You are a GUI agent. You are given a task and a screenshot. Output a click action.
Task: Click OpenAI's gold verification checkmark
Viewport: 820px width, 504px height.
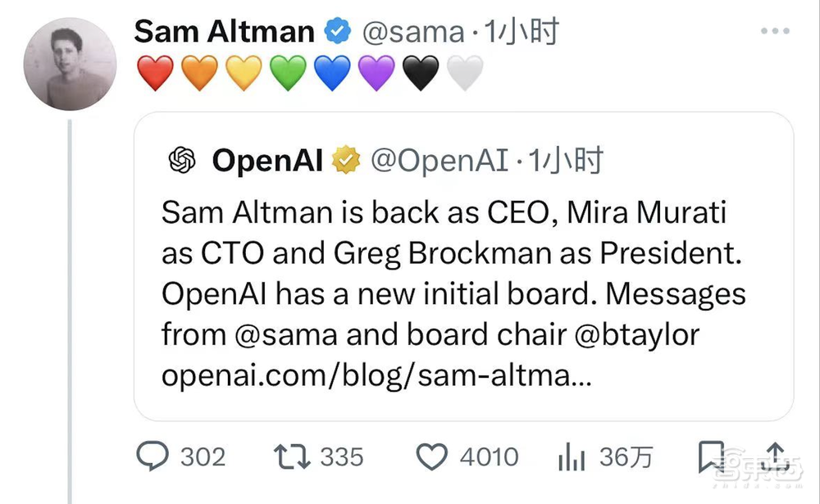[x=347, y=160]
